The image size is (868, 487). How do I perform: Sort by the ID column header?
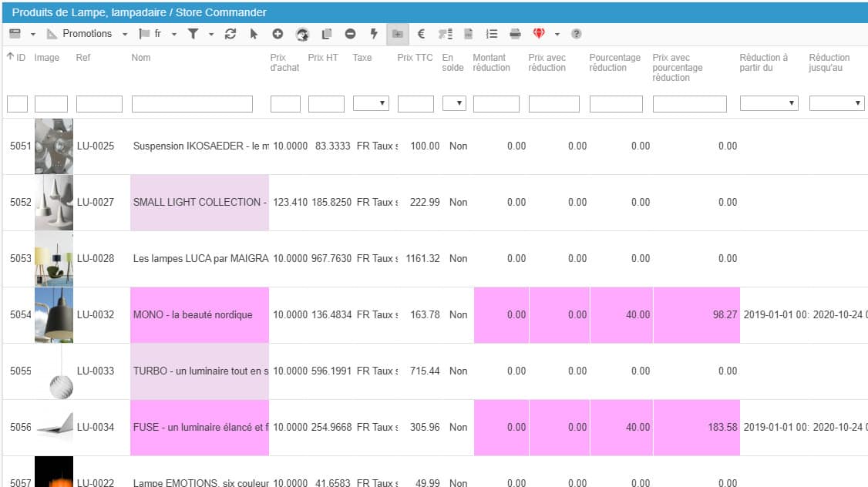pos(15,58)
